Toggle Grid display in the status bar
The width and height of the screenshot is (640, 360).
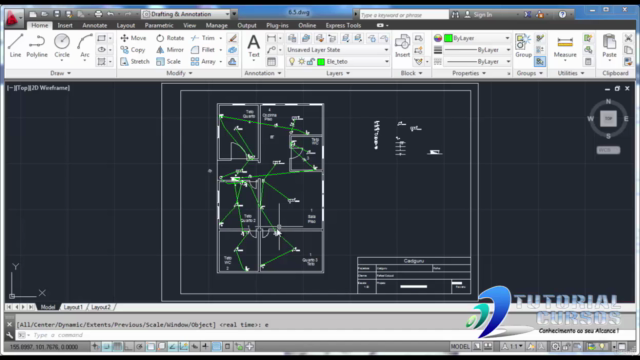(x=117, y=347)
